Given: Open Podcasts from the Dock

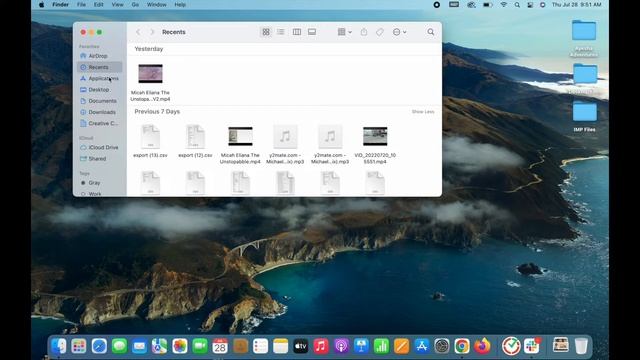Looking at the screenshot, I should pyautogui.click(x=341, y=346).
